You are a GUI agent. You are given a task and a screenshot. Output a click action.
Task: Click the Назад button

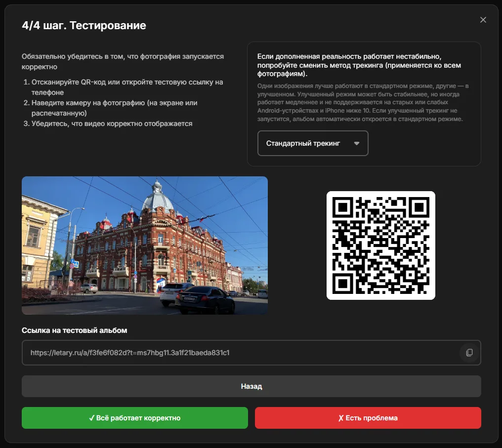251,386
